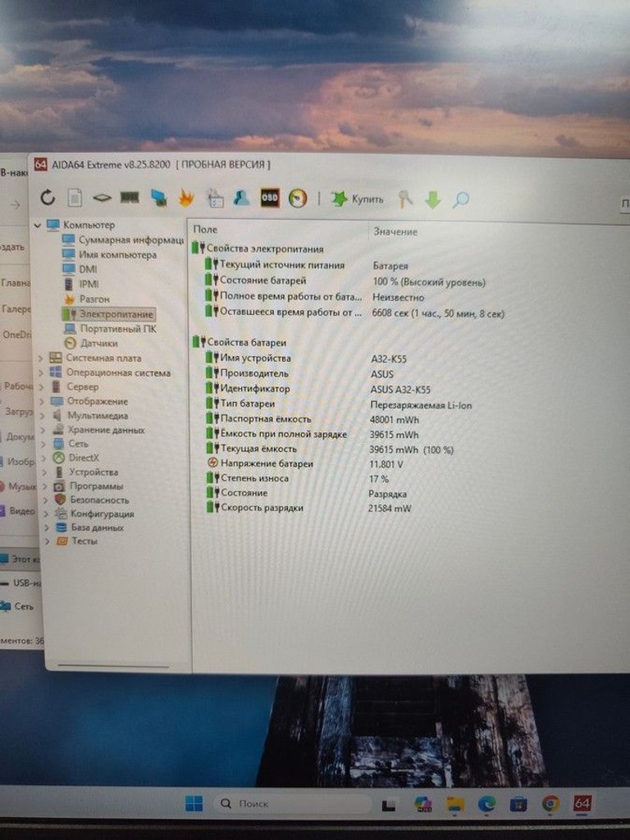Open the SensorPanel gauge icon
Screen dimensions: 630x840
point(298,199)
